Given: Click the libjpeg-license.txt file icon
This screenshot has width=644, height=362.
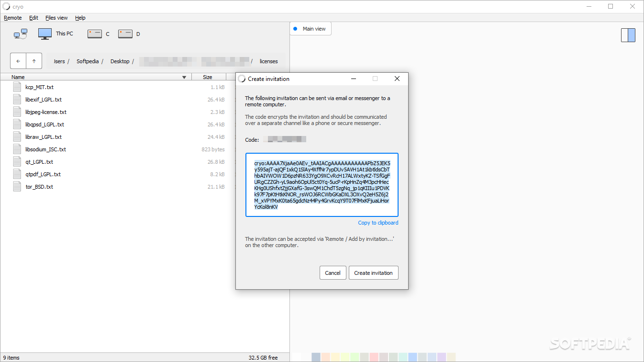Looking at the screenshot, I should 17,112.
